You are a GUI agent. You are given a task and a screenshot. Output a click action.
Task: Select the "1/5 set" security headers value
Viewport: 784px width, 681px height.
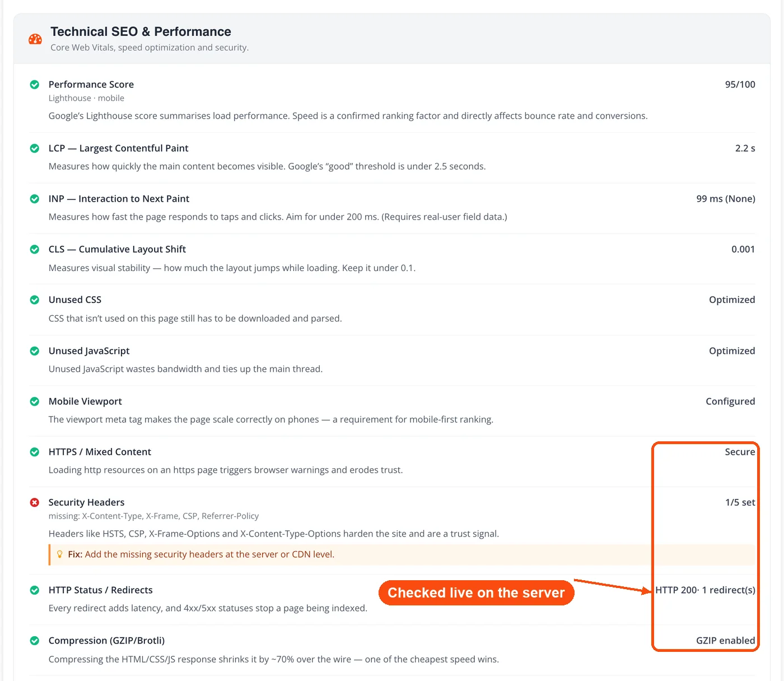coord(740,502)
